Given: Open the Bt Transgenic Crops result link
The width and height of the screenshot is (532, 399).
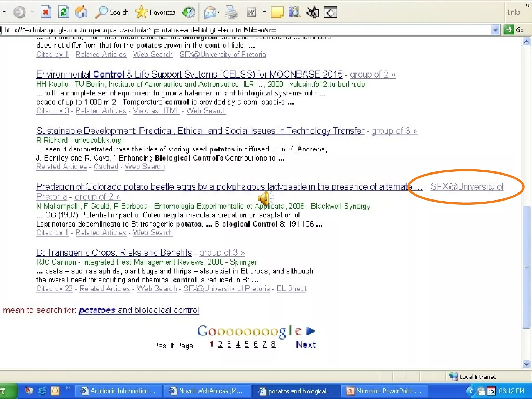Looking at the screenshot, I should tap(114, 252).
